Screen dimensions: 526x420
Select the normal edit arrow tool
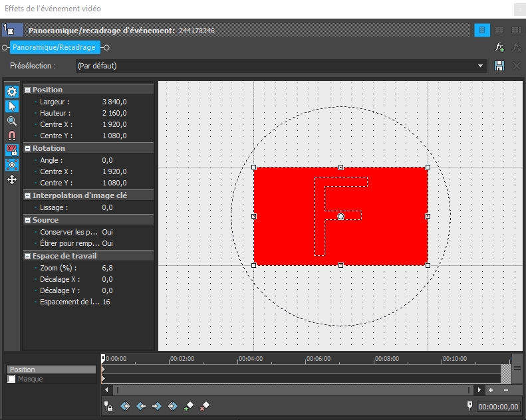[x=12, y=106]
